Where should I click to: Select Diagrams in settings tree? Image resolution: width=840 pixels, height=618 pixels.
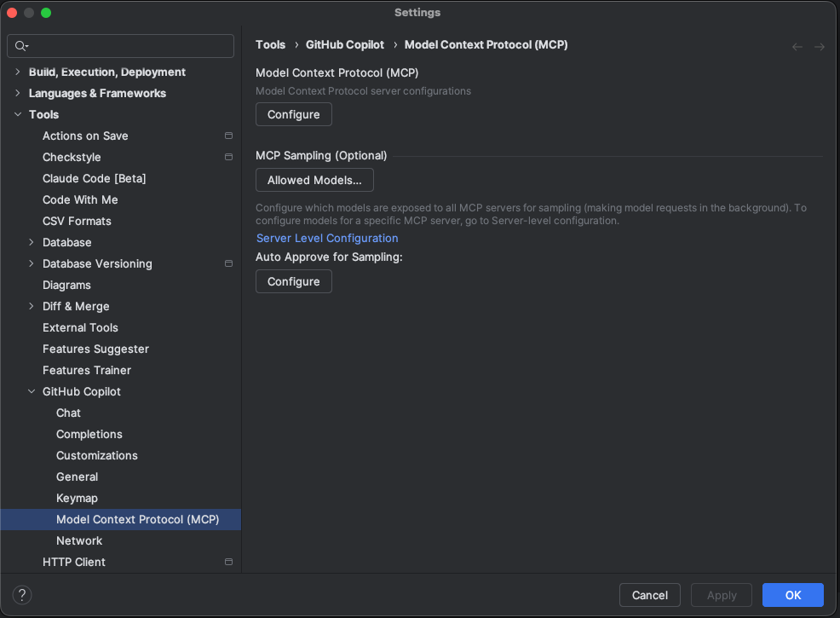67,286
